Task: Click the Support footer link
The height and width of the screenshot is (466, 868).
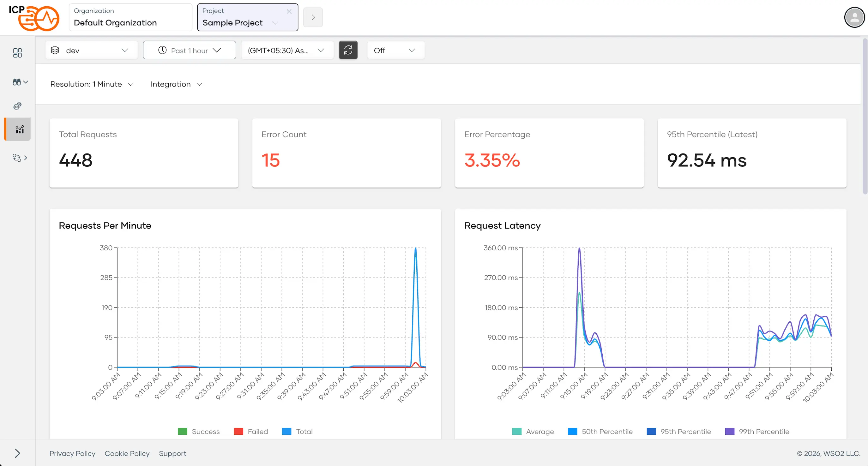Action: [x=172, y=453]
